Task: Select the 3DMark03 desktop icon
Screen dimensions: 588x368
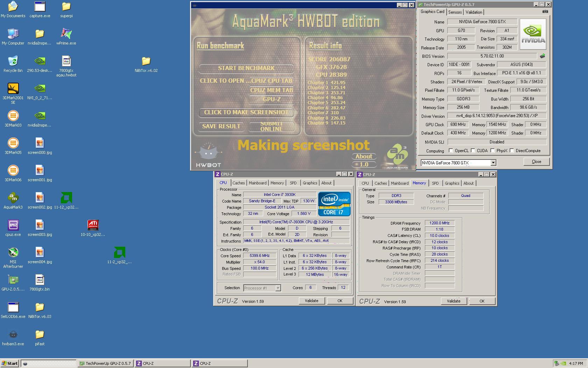Action: [13, 119]
